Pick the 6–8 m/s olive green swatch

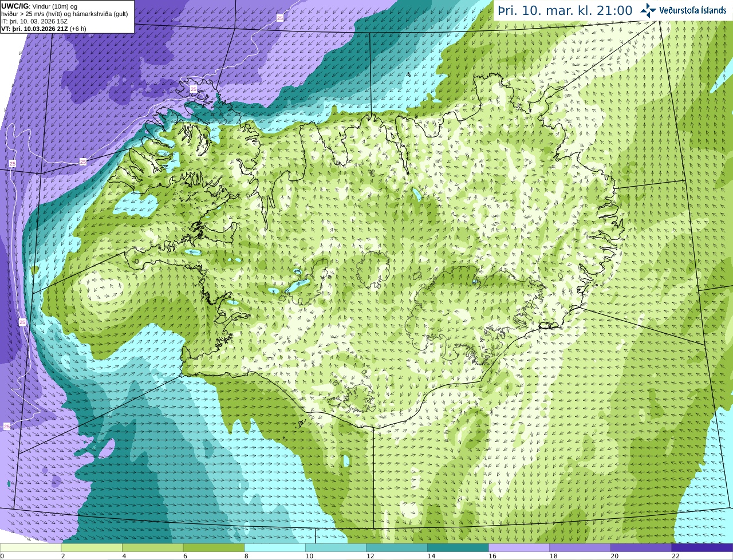[214, 547]
